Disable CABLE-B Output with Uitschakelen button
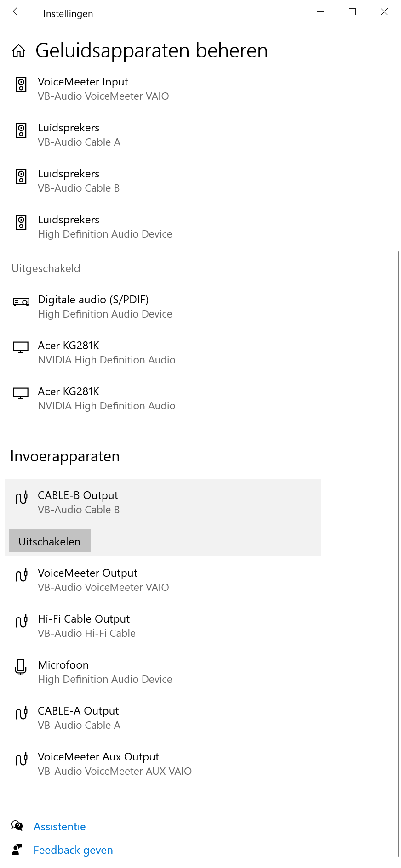 pyautogui.click(x=50, y=541)
